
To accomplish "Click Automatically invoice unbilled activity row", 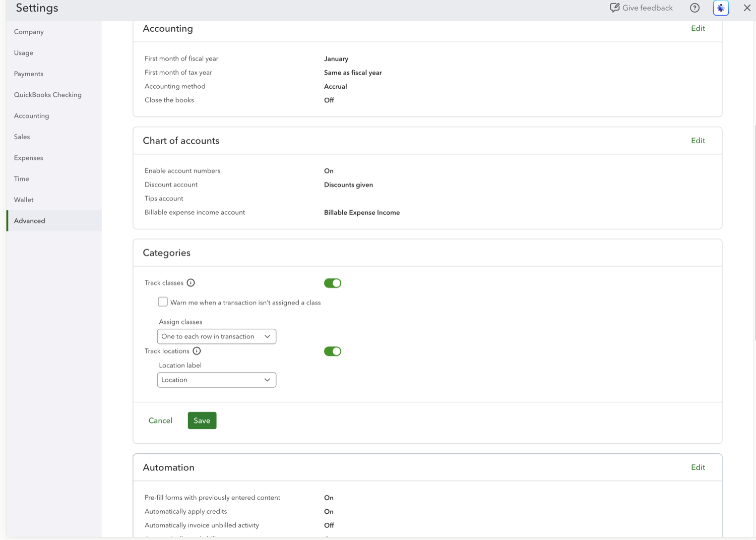I will click(427, 525).
